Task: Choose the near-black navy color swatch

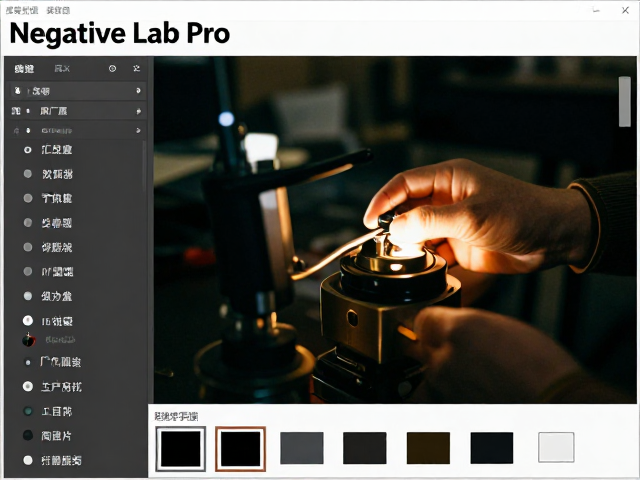Action: pos(491,448)
